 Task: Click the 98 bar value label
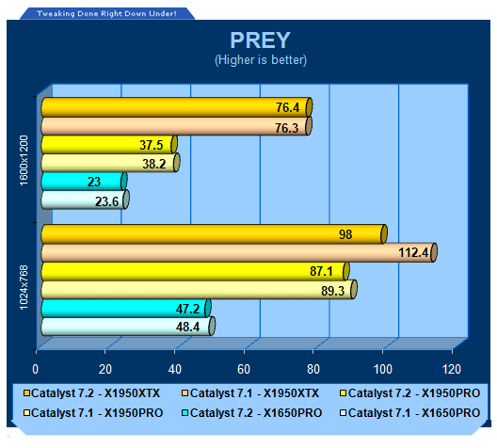tap(345, 234)
